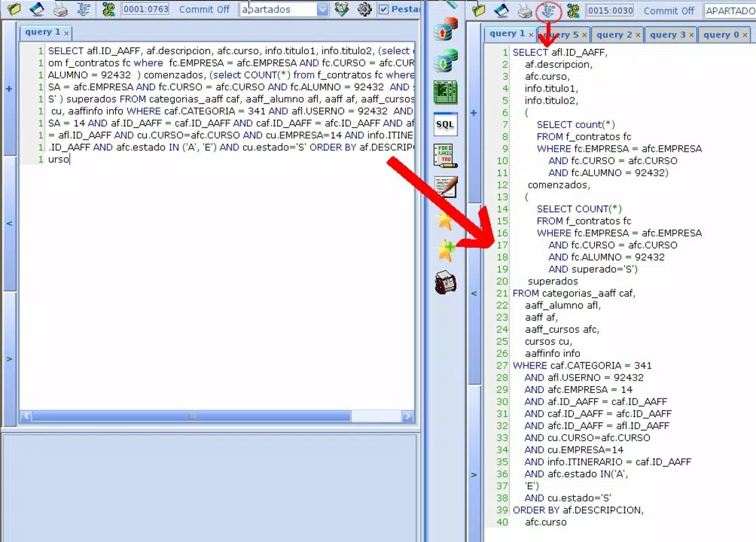Click plain gold star favorites icon
The height and width of the screenshot is (542, 756).
point(444,220)
